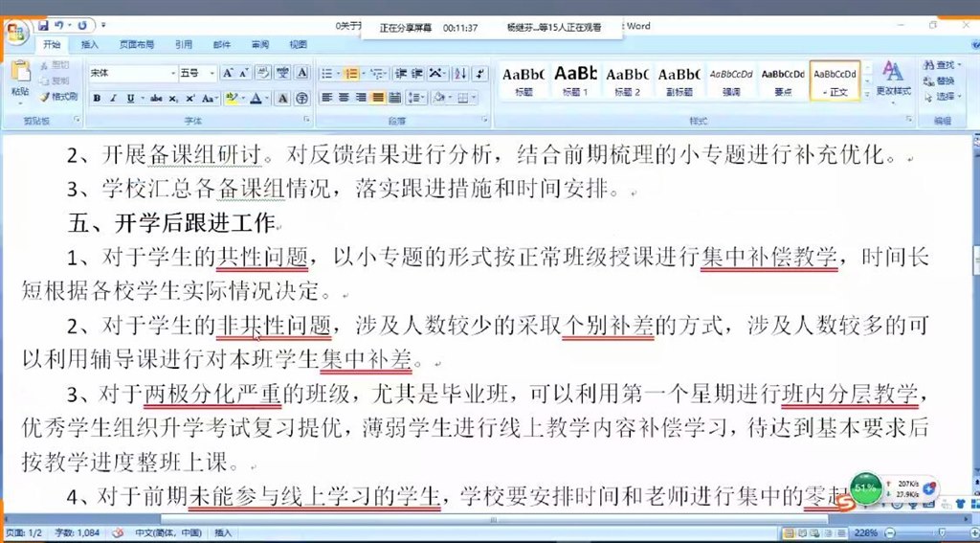Apply the 要点 style

pos(783,81)
